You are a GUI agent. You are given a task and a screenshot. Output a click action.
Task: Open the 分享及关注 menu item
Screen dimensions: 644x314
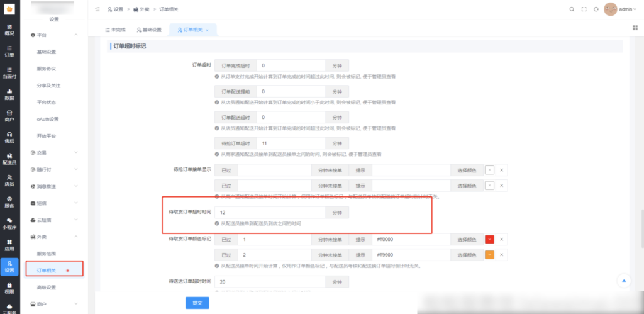(49, 86)
